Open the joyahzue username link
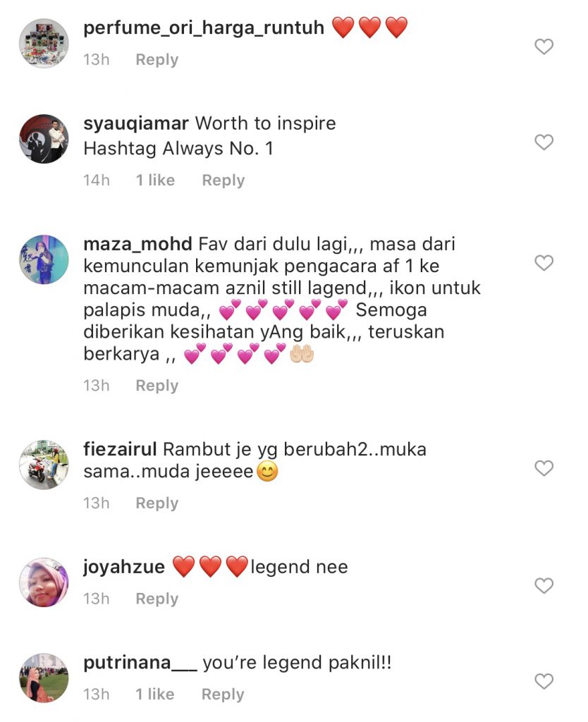 [124, 568]
